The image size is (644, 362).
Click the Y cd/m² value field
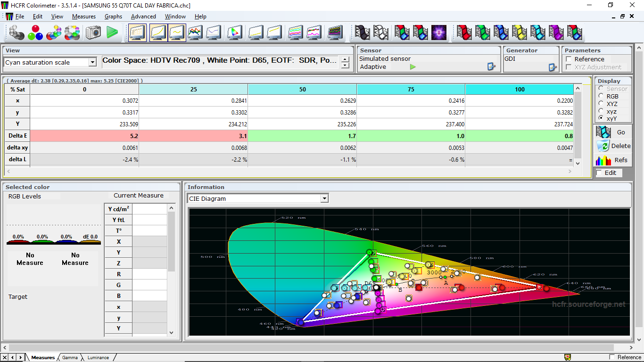[150, 209]
